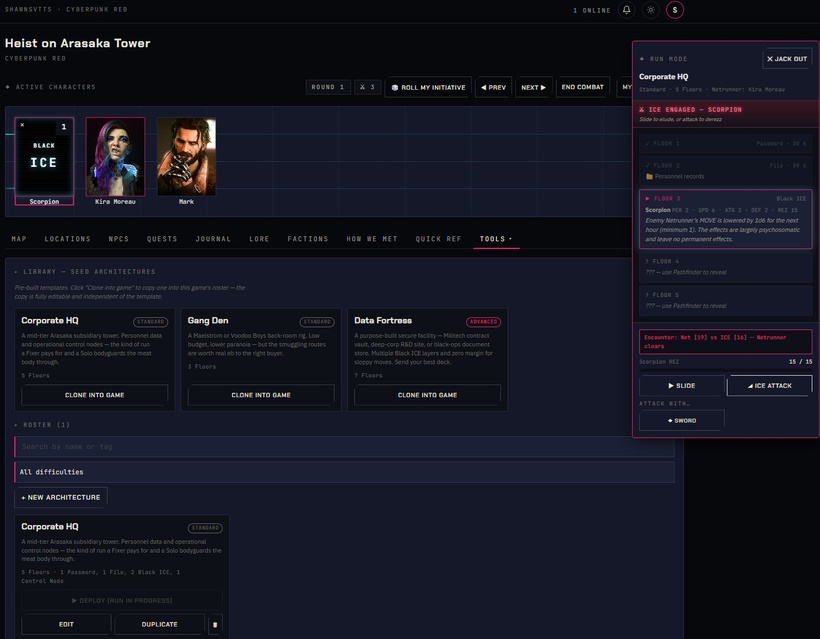
Task: Open the user avatar menu 'S'
Action: [x=675, y=10]
